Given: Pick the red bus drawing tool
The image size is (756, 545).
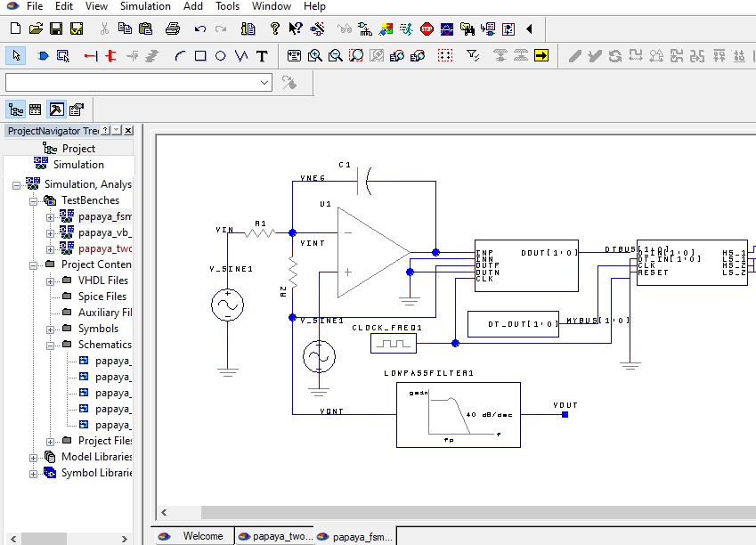Looking at the screenshot, I should pos(111,56).
